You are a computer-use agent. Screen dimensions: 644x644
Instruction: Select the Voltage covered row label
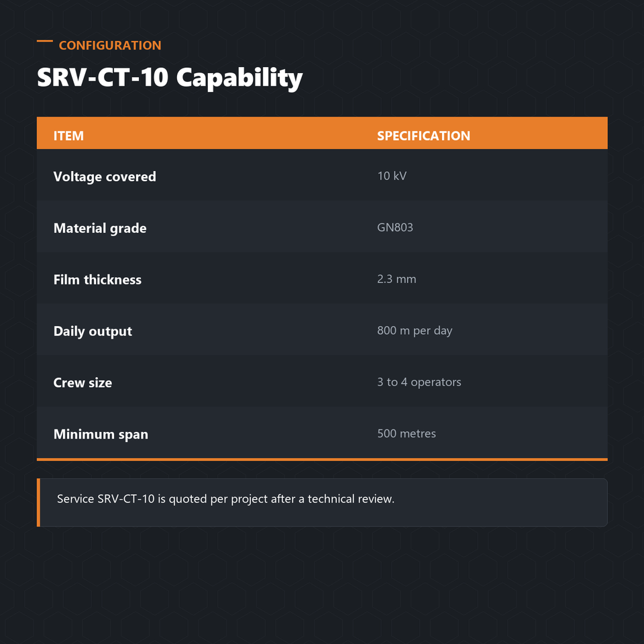point(105,176)
